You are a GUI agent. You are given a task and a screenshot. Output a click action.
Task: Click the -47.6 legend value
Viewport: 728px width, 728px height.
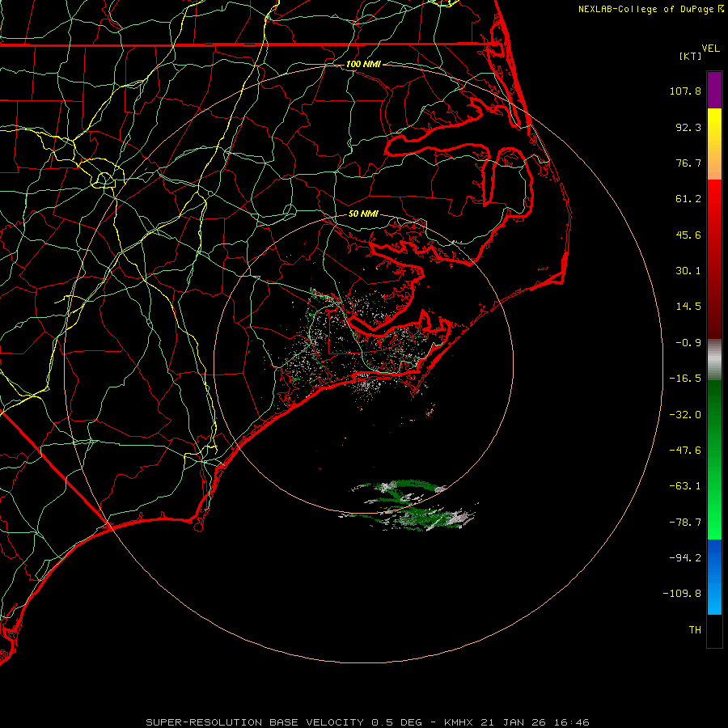coord(685,451)
